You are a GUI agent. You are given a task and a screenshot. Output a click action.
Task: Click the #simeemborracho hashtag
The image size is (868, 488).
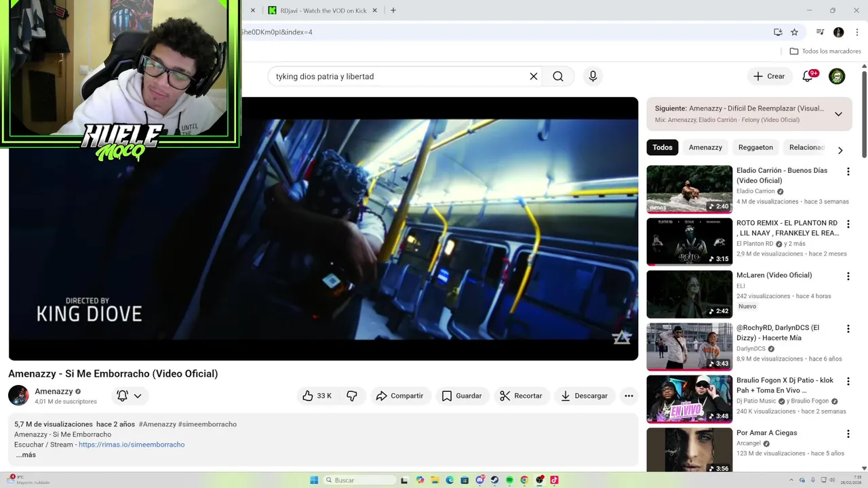pyautogui.click(x=208, y=424)
